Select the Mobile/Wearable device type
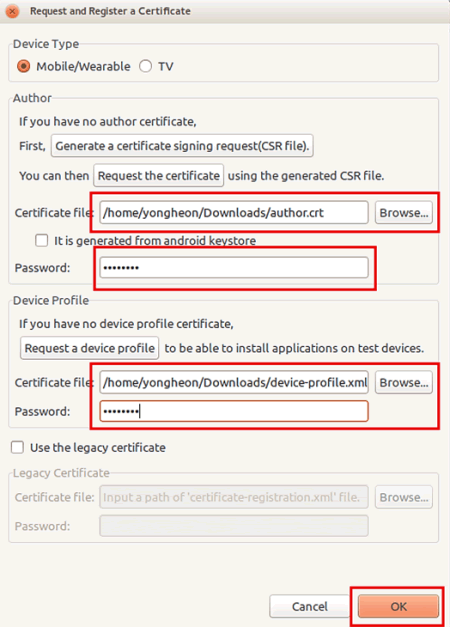The width and height of the screenshot is (450, 627). [24, 66]
